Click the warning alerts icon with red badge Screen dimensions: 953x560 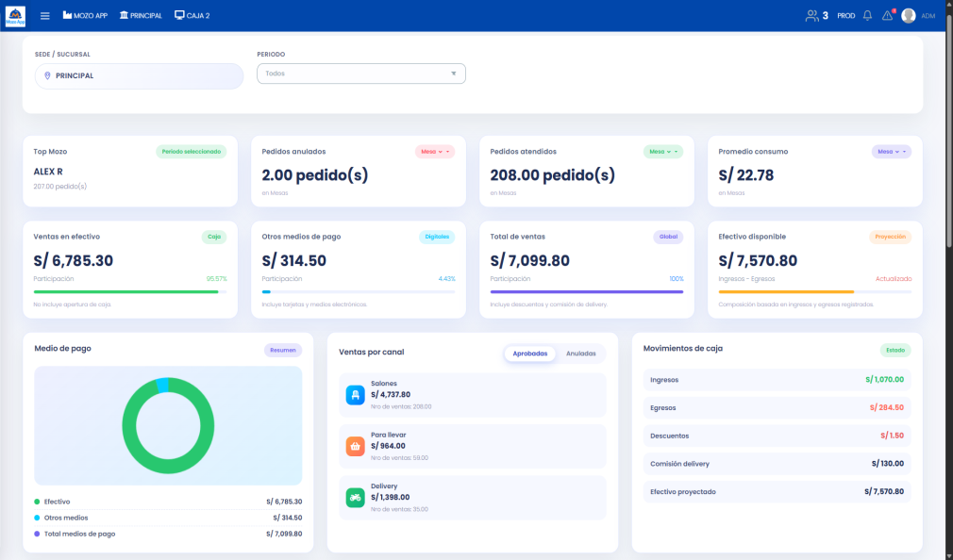point(886,15)
